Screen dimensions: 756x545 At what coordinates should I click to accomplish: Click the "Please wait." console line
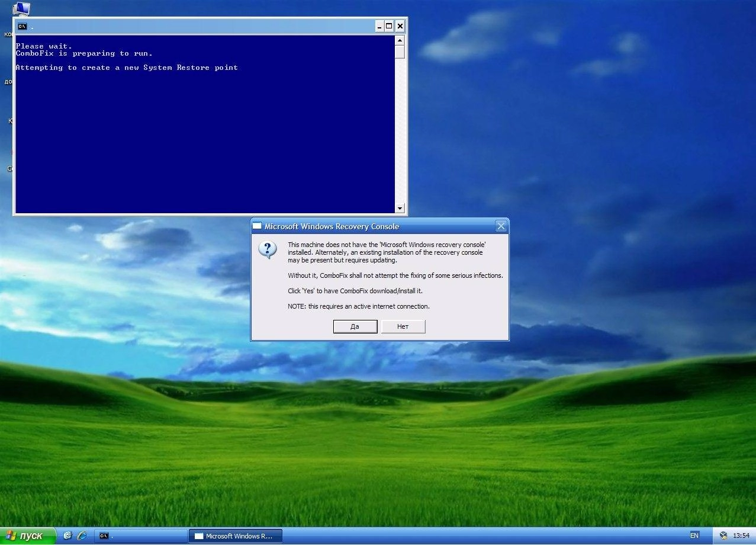pyautogui.click(x=44, y=46)
